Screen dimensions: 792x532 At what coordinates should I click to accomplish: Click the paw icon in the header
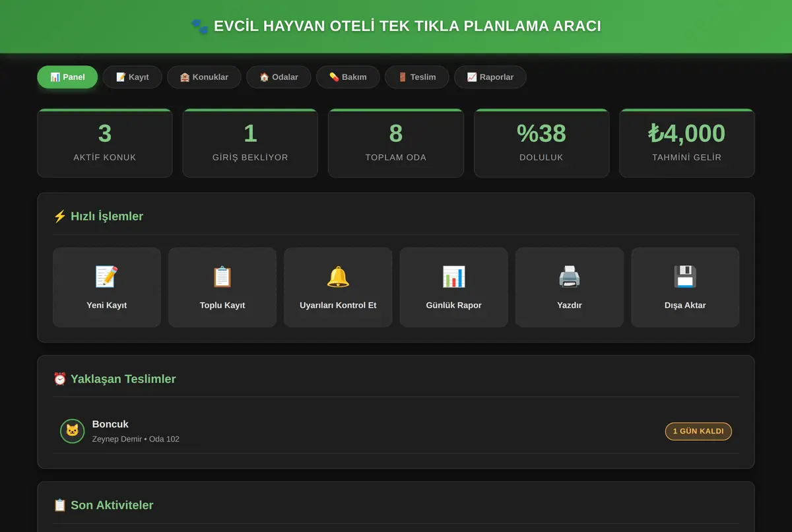click(199, 26)
